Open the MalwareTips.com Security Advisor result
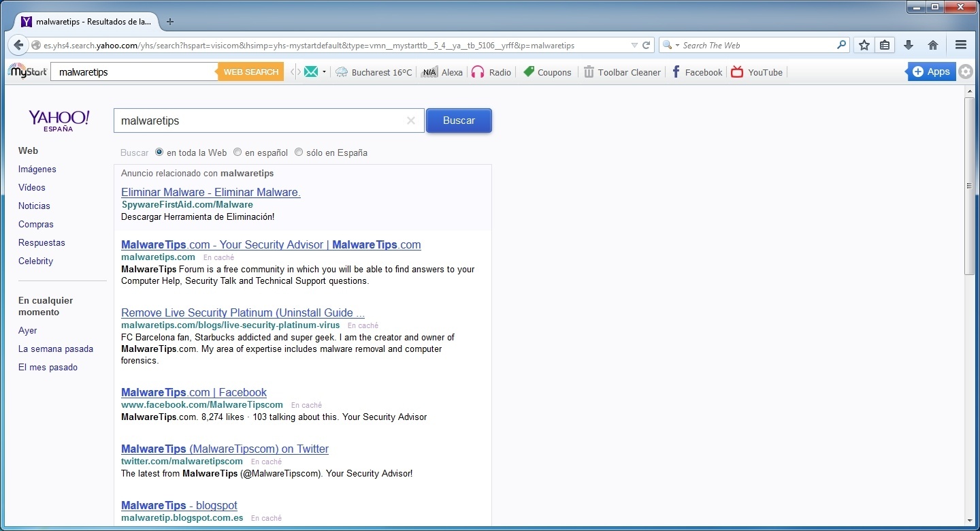Image resolution: width=980 pixels, height=531 pixels. point(271,244)
